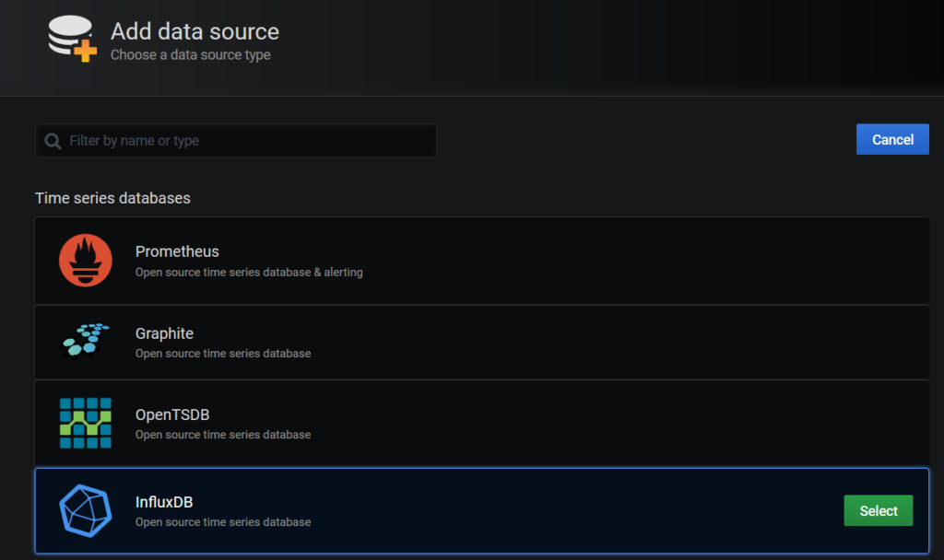Click the 'Time series databases' section heading
This screenshot has height=560, width=944.
(112, 198)
